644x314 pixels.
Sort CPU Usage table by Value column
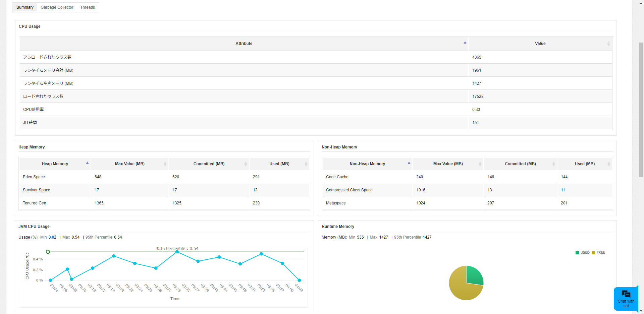click(540, 44)
